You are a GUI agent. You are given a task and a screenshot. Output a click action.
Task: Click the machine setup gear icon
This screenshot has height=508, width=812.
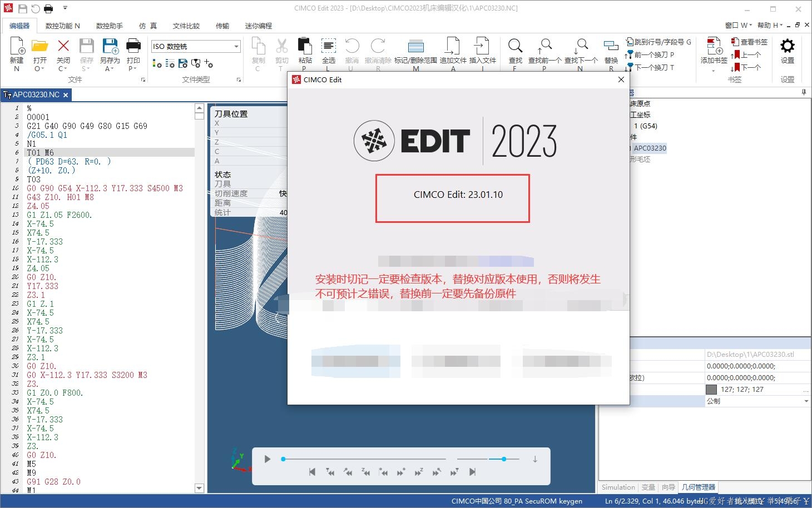coord(196,63)
